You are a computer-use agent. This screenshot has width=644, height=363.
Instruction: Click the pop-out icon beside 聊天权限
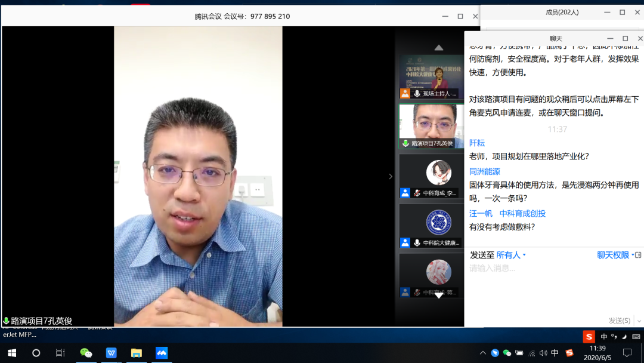click(x=637, y=255)
